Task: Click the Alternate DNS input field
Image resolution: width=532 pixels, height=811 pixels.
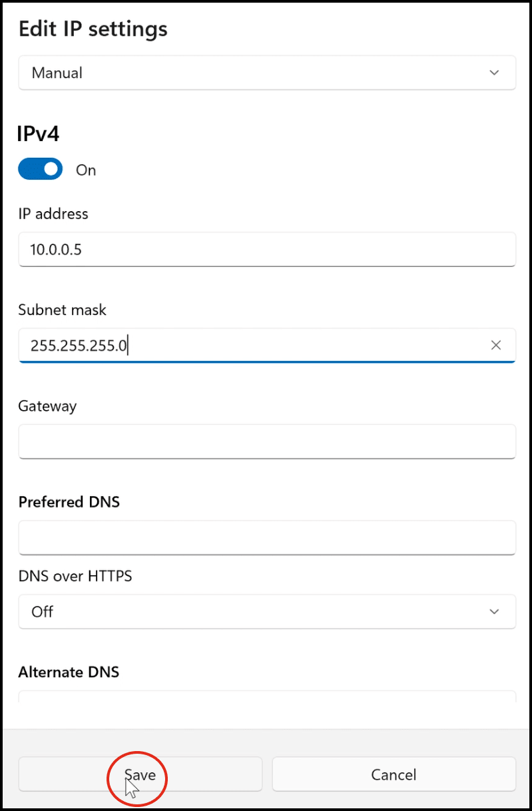Action: pyautogui.click(x=266, y=696)
